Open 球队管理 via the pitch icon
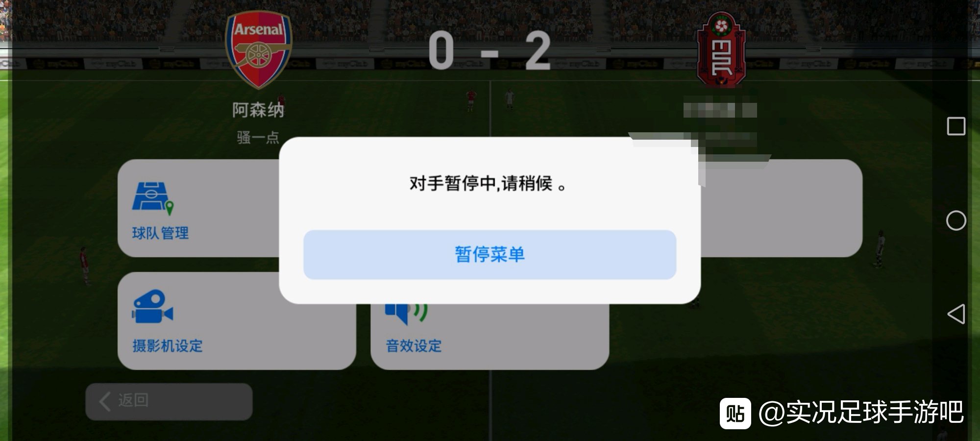Image resolution: width=980 pixels, height=441 pixels. (x=153, y=199)
